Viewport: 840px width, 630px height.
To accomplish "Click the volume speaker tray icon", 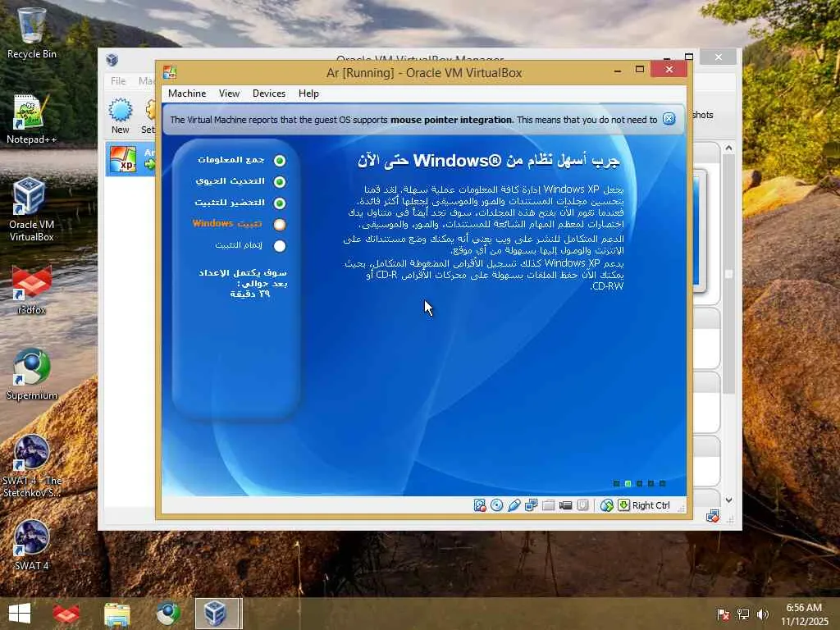I will click(x=763, y=614).
